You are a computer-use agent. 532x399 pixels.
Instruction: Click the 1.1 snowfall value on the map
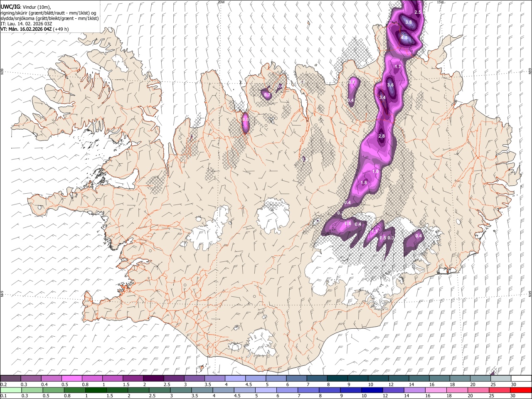[x=374, y=232]
